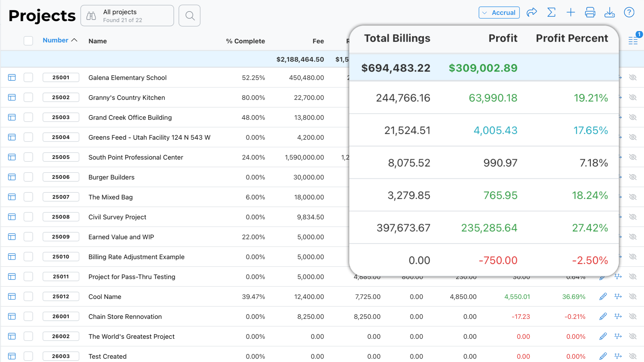Screen dimensions: 644x362
Task: Click the search magnifier icon
Action: click(189, 15)
